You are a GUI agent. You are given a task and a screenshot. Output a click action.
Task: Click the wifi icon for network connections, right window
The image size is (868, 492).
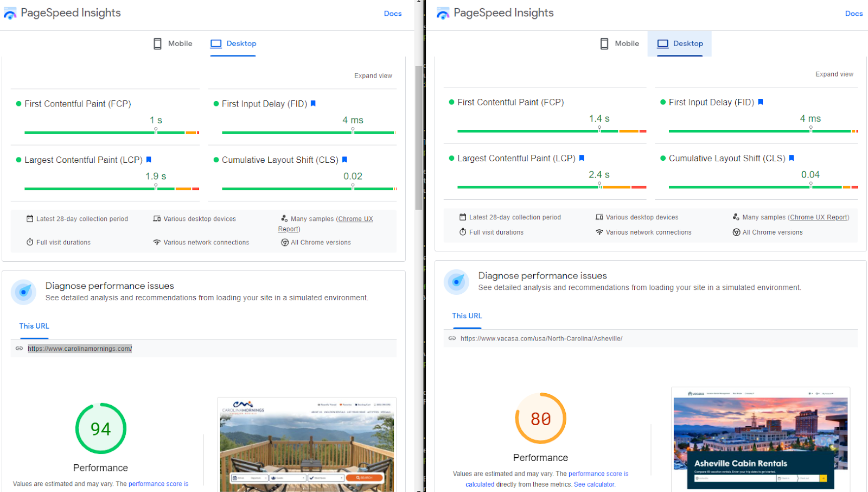click(599, 232)
